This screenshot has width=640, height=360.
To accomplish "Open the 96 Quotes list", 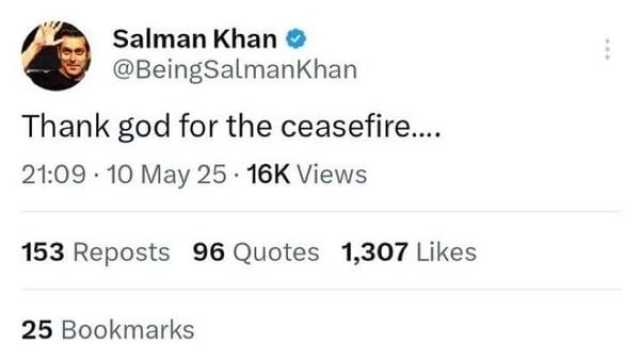I will [256, 252].
